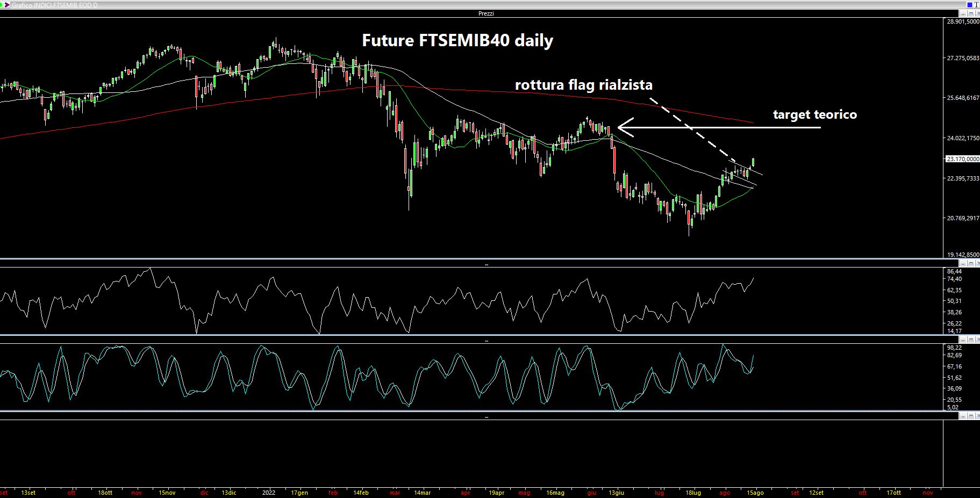Screen dimensions: 980x498
Task: Click the 20,55 stochastic scale value
Action: pyautogui.click(x=955, y=400)
